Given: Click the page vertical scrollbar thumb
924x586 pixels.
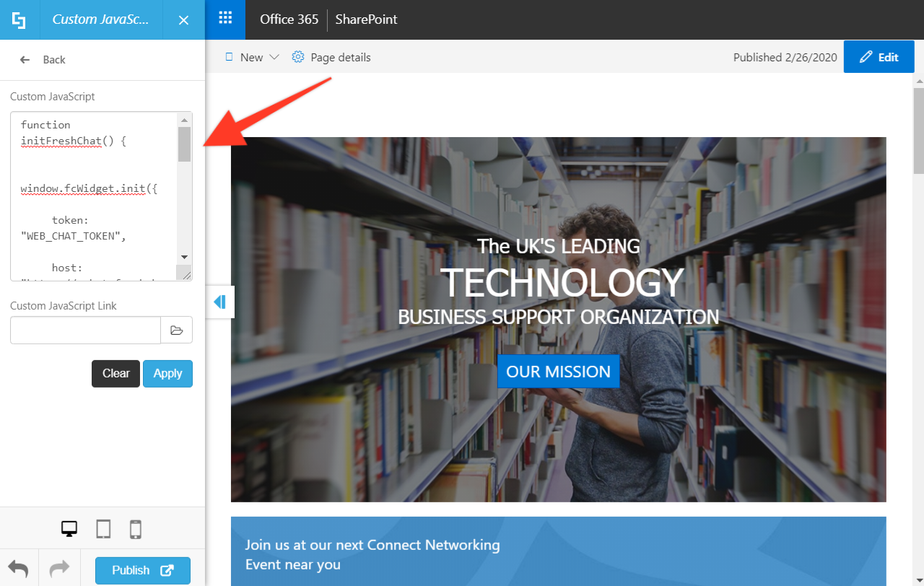Looking at the screenshot, I should coord(918,131).
